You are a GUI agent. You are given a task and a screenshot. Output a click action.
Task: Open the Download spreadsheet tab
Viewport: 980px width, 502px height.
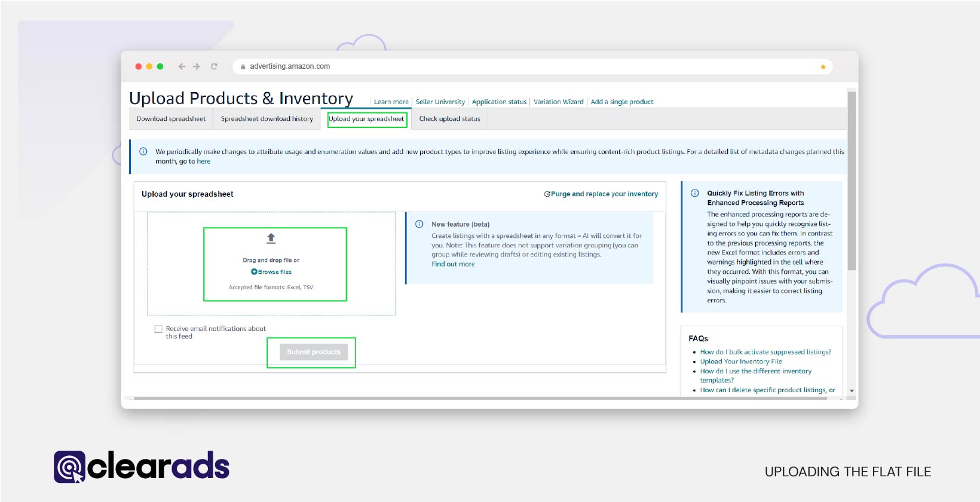(x=171, y=119)
